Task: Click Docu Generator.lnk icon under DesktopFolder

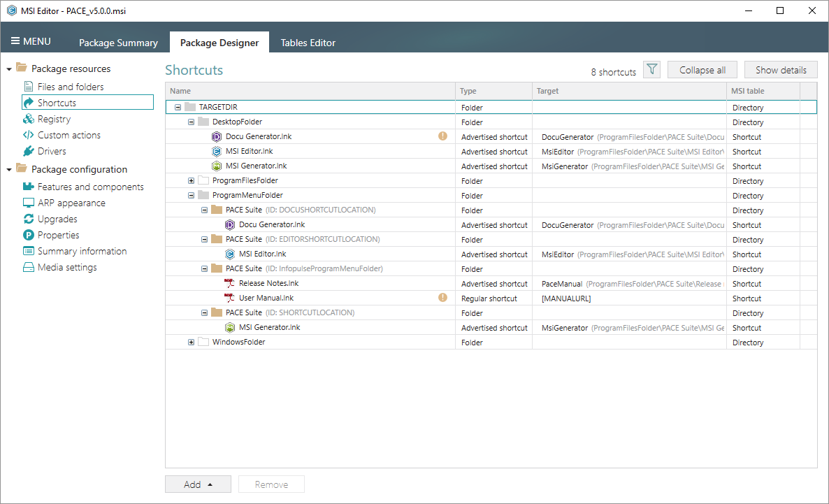Action: 216,137
